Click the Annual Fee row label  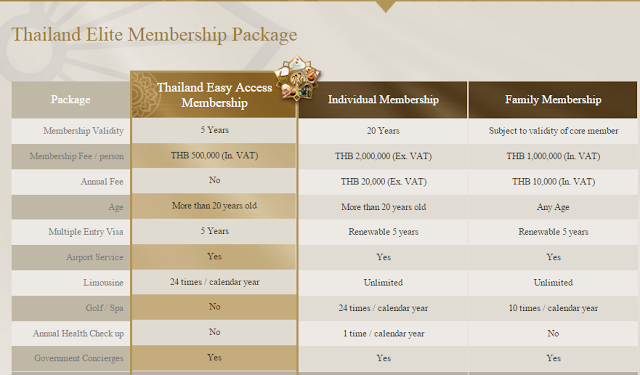102,182
